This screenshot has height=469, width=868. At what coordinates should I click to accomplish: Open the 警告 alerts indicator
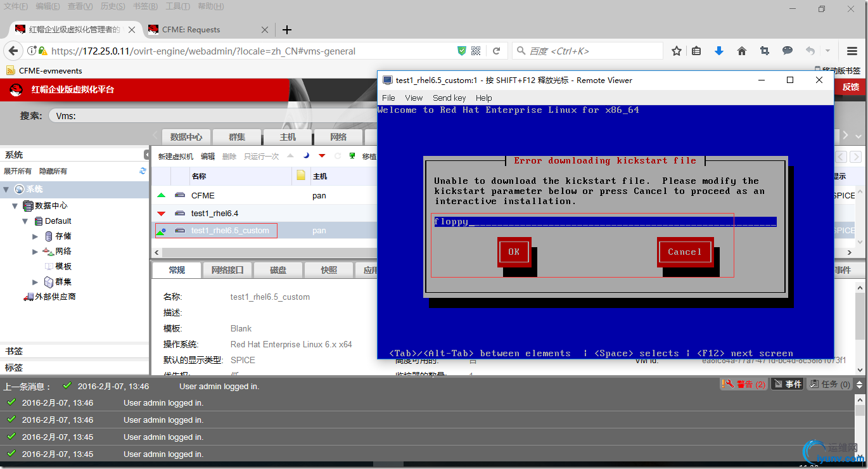pyautogui.click(x=743, y=384)
